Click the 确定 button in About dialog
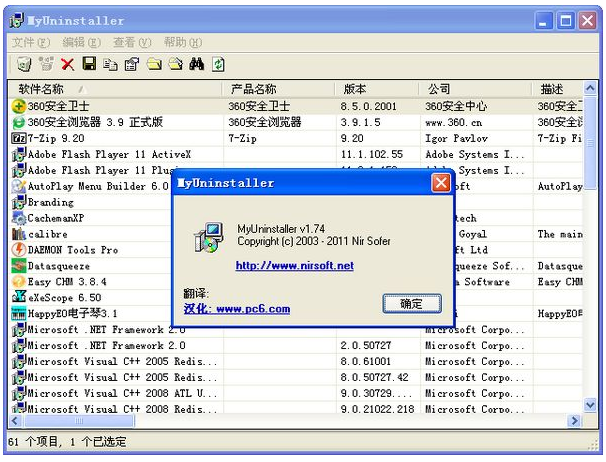The height and width of the screenshot is (462, 606). tap(412, 303)
